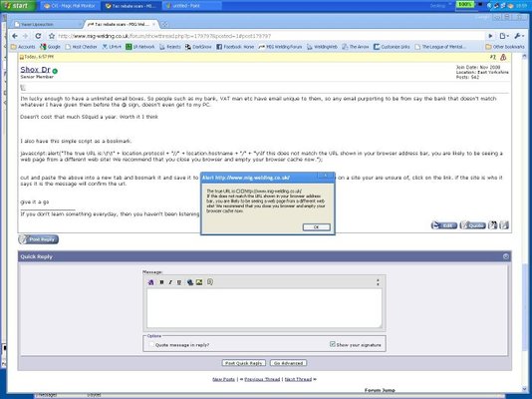Report this post via the warning triangle icon
The image size is (532, 399).
click(503, 57)
